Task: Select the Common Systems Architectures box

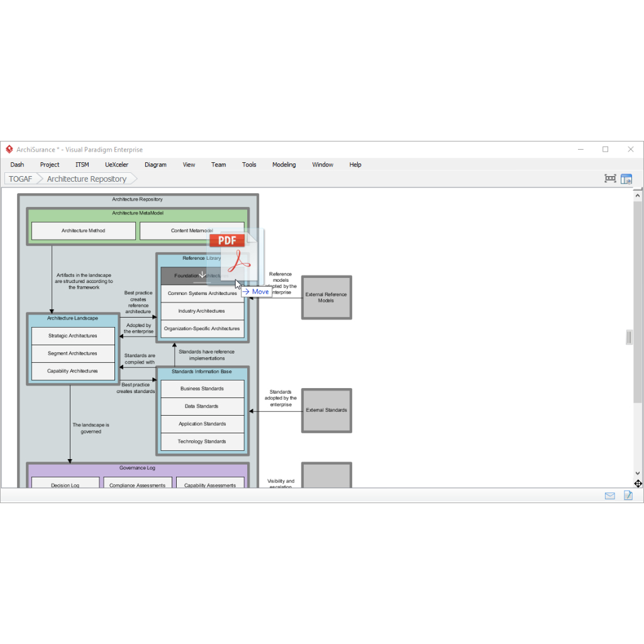Action: pos(203,293)
